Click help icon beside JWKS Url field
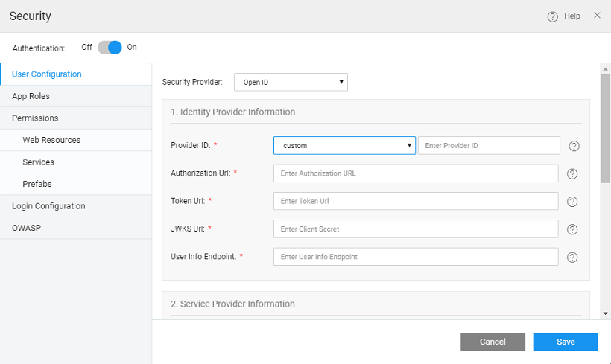Viewport: 611px width, 364px height. [x=572, y=229]
